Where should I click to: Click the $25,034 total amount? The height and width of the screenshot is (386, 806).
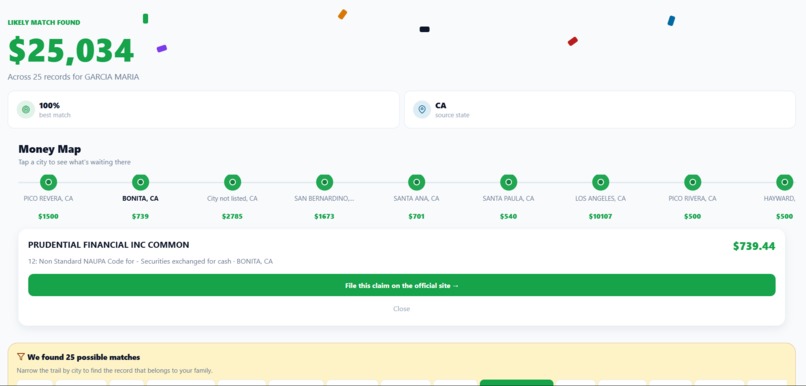[x=71, y=50]
